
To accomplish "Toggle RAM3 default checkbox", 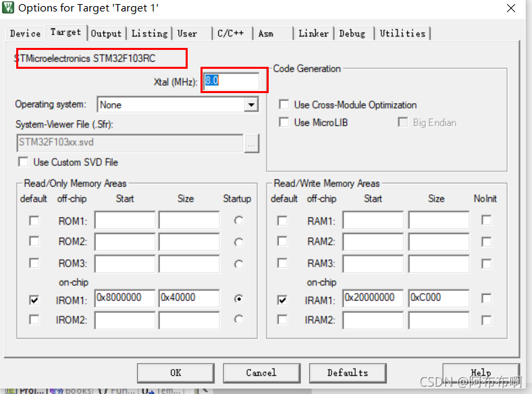I will [282, 263].
